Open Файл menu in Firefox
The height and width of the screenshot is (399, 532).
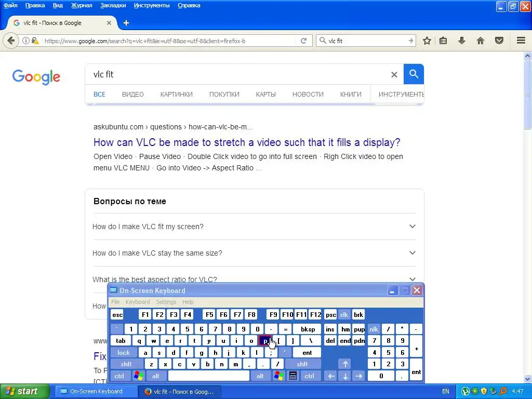[x=10, y=5]
